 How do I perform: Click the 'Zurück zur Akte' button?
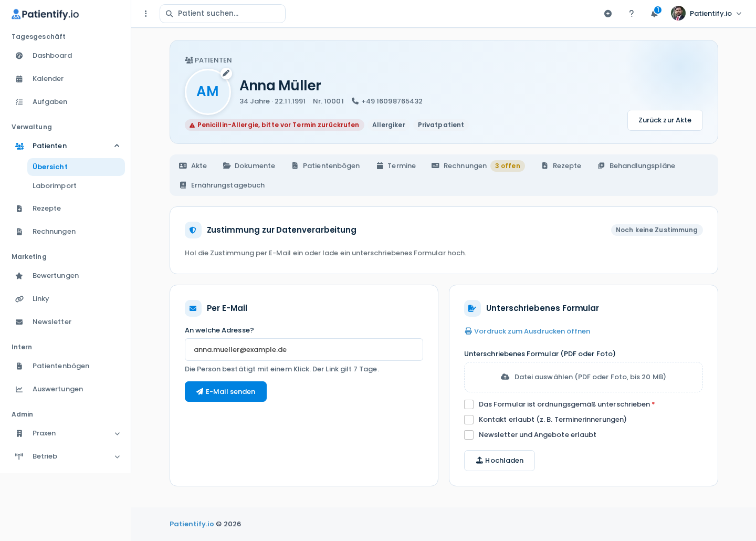point(665,120)
